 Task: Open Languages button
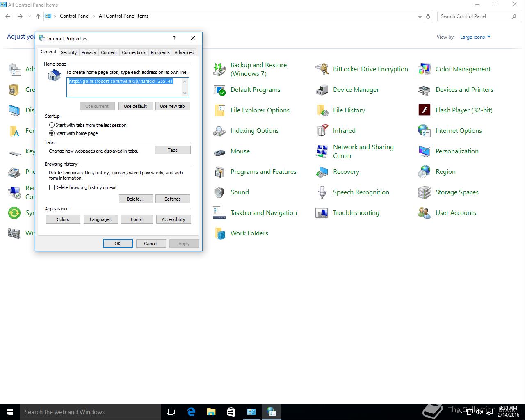click(100, 219)
